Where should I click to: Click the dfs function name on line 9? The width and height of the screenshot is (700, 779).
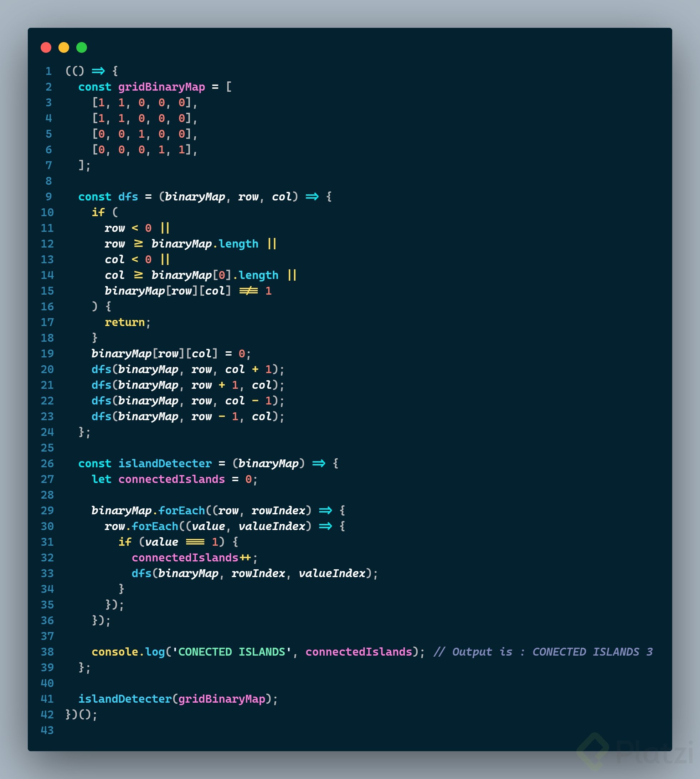coord(128,197)
